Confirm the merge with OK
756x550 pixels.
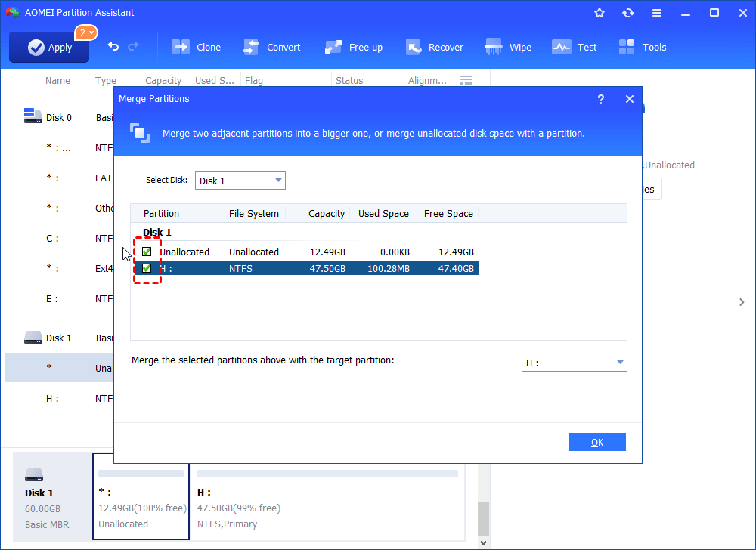[597, 442]
